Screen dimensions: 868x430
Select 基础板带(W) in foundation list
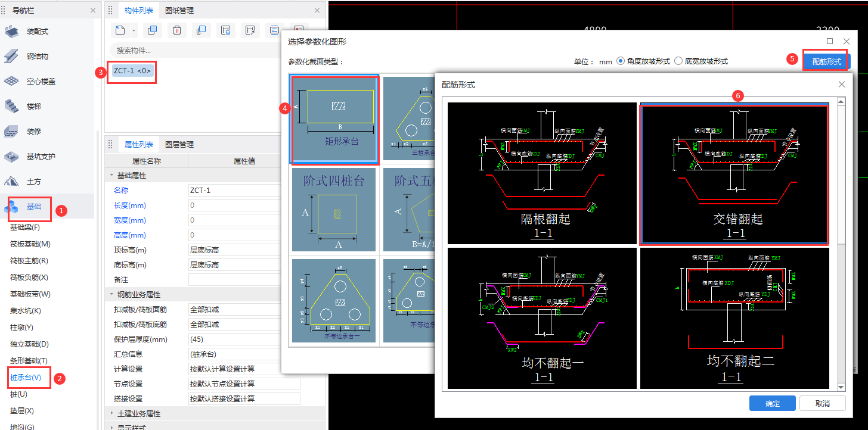tap(30, 294)
